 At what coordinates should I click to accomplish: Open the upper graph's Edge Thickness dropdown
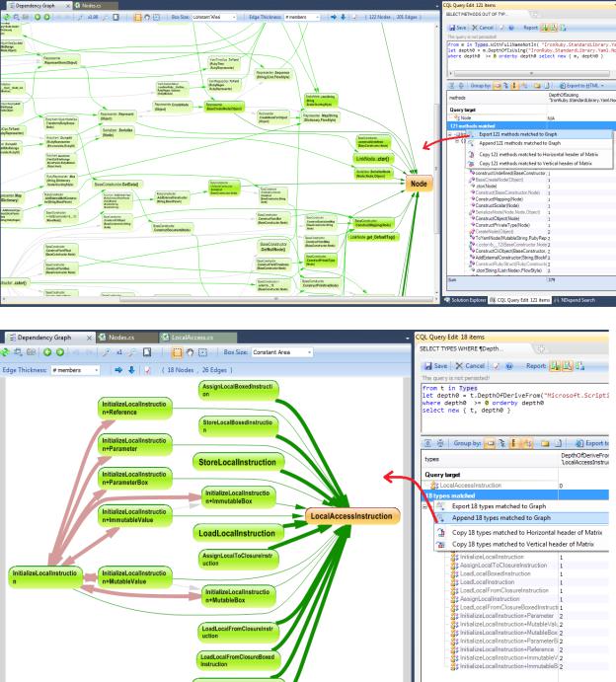click(x=302, y=17)
